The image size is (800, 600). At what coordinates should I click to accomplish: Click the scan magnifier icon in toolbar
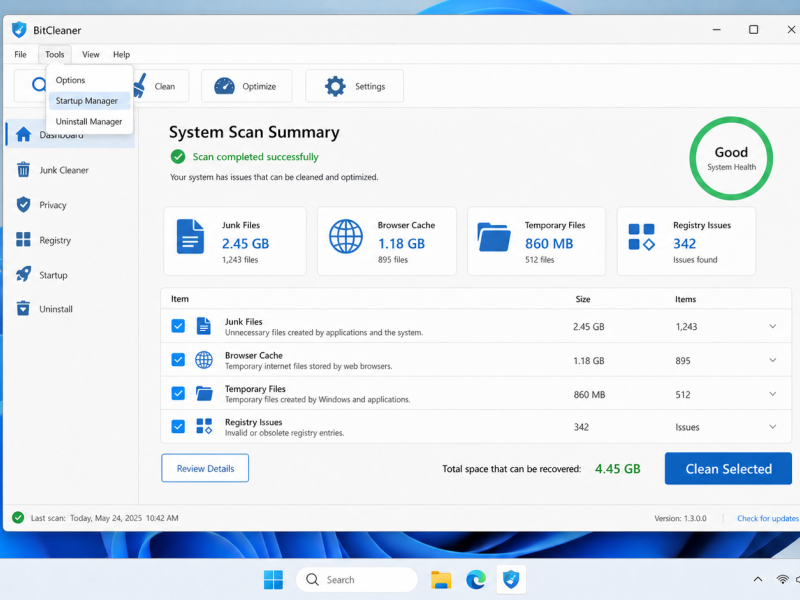[x=39, y=85]
